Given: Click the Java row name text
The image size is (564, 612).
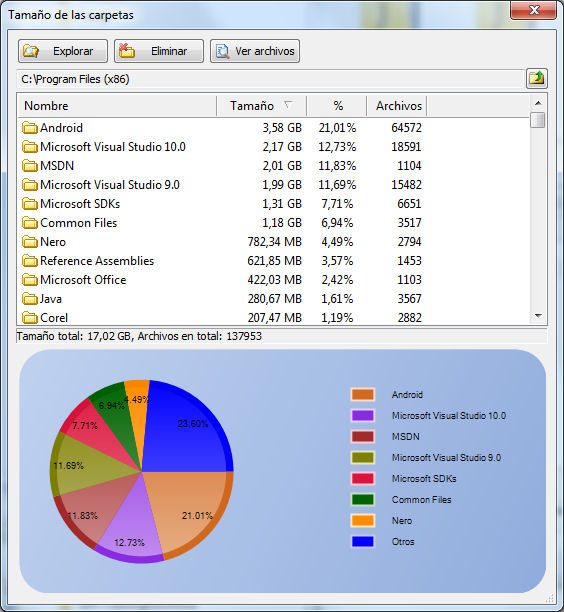Looking at the screenshot, I should [x=51, y=299].
